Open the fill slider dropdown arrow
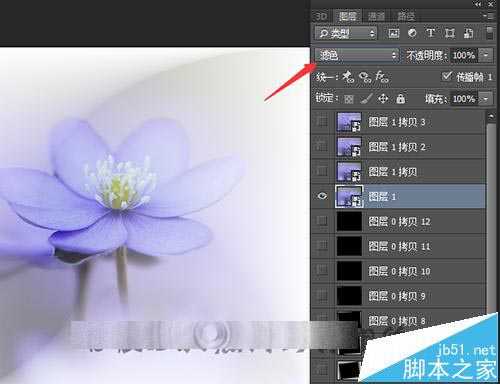This screenshot has height=384, width=500. (x=486, y=99)
